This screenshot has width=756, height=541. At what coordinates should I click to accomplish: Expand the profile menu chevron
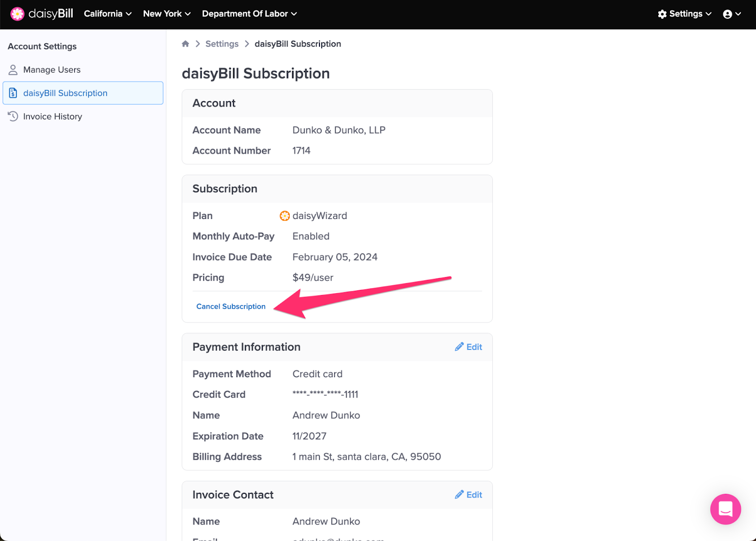[738, 14]
